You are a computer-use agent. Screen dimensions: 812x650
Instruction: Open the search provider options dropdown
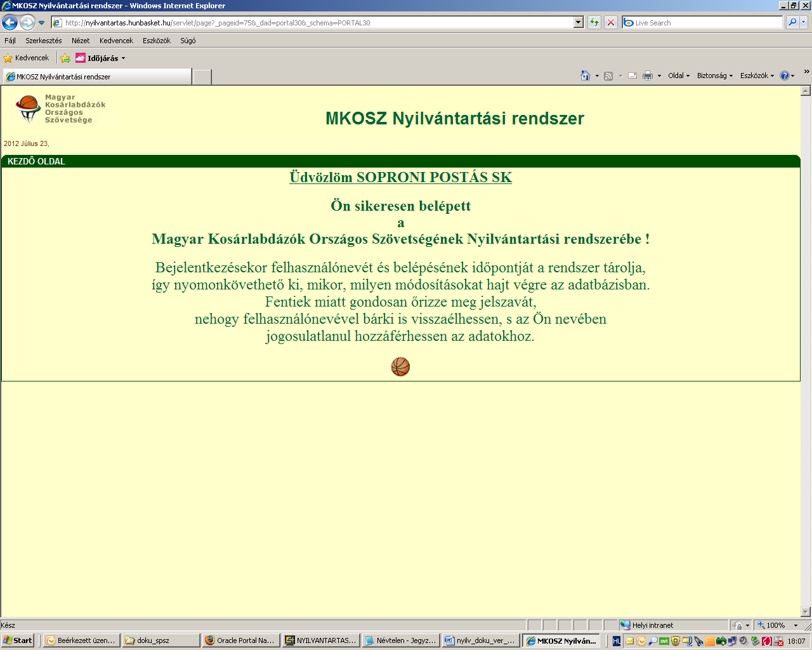(804, 23)
